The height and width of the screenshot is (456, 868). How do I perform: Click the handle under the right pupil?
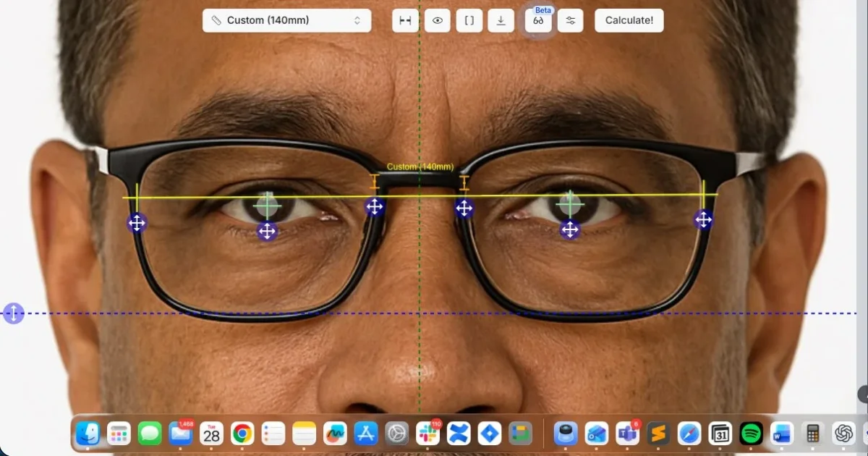pyautogui.click(x=570, y=229)
